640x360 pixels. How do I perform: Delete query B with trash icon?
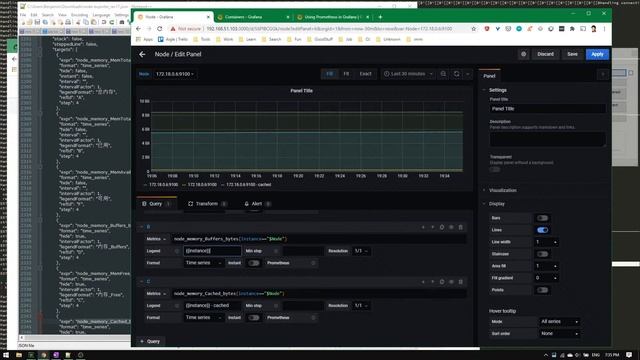[460, 227]
